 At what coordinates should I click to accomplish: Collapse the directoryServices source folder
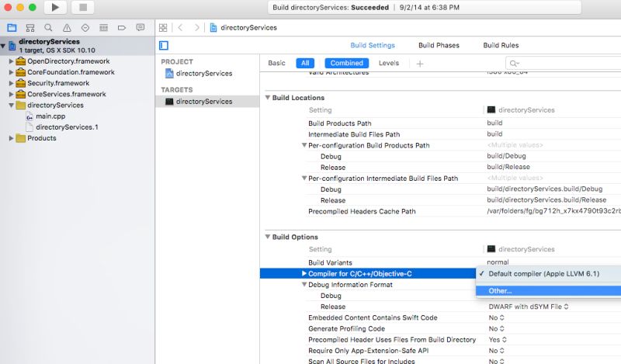click(11, 106)
